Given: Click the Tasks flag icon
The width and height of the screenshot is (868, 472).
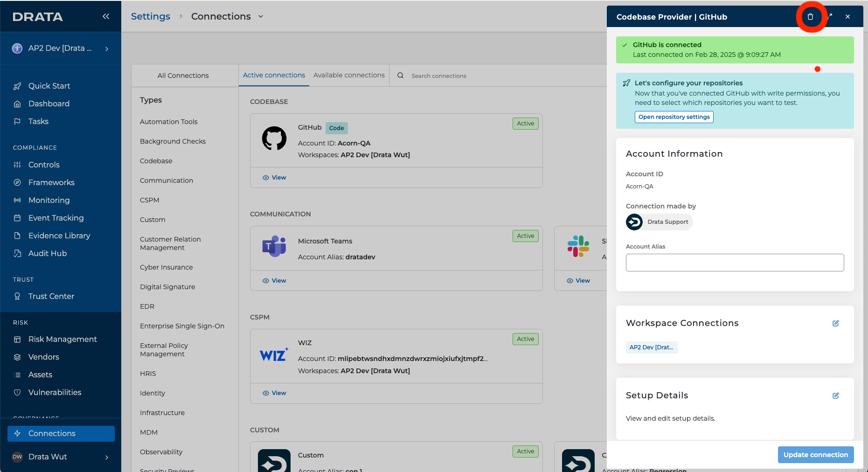Looking at the screenshot, I should (17, 122).
